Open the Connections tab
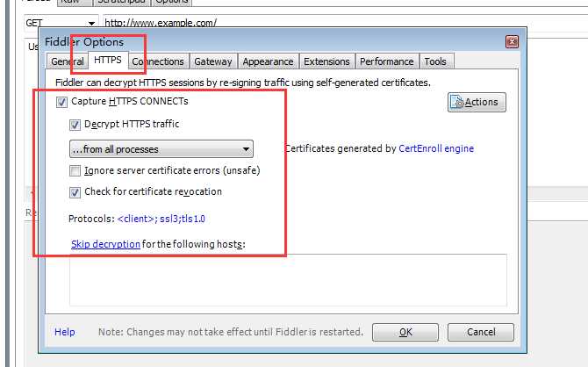 158,61
